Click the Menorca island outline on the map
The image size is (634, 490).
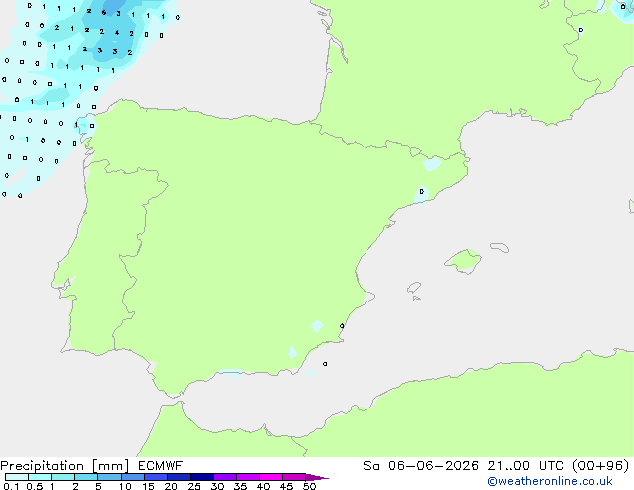tap(500, 247)
